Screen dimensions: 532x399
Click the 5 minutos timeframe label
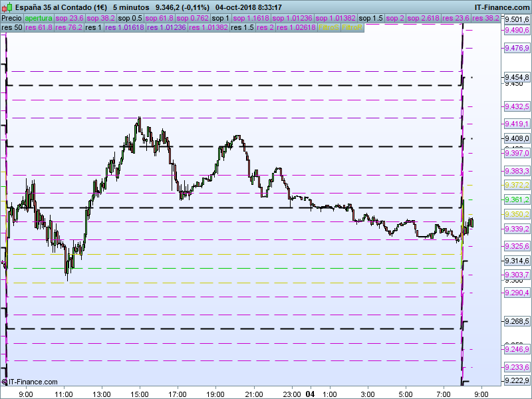131,7
